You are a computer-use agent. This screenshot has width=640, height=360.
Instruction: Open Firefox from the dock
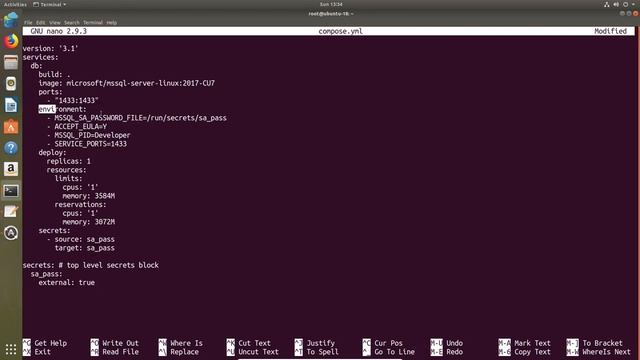point(11,41)
